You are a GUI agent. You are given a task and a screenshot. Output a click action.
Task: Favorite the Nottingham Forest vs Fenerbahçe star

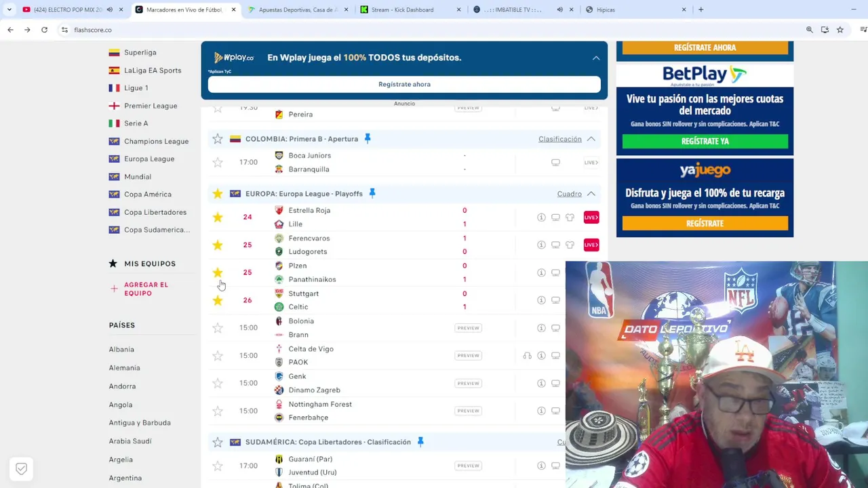218,411
